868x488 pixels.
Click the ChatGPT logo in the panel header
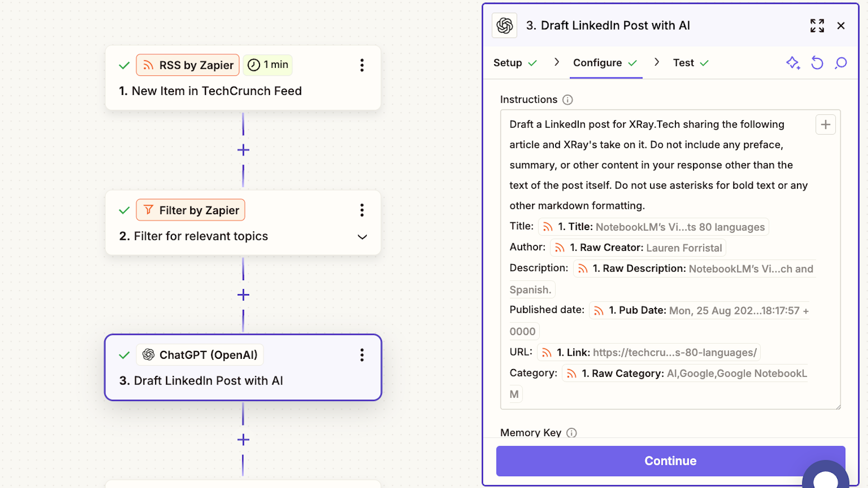click(x=504, y=25)
